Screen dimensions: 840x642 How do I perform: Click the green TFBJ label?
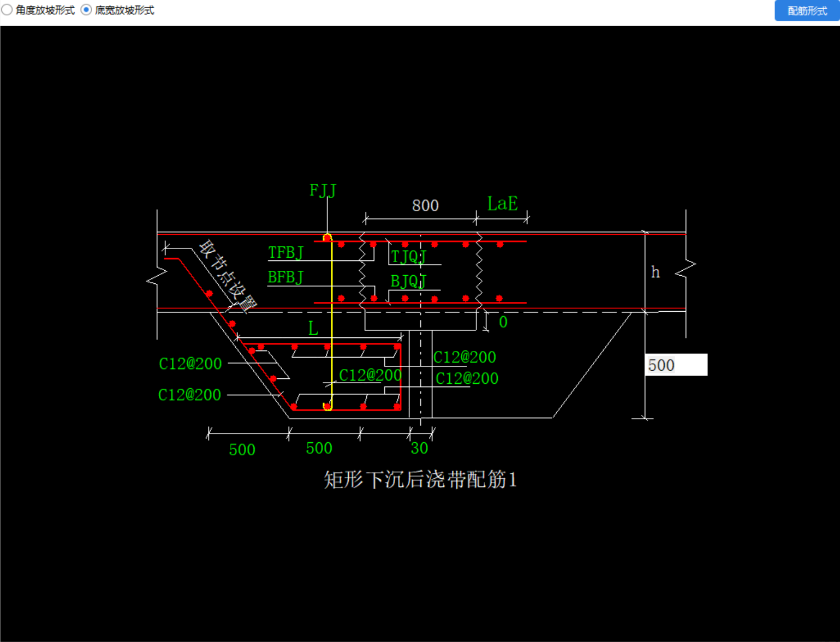(x=285, y=253)
